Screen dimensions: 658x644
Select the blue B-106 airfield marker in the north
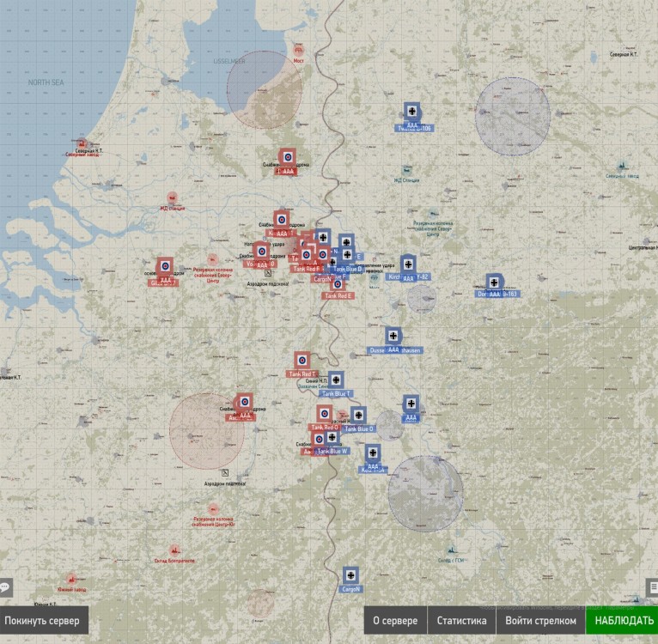click(x=412, y=111)
